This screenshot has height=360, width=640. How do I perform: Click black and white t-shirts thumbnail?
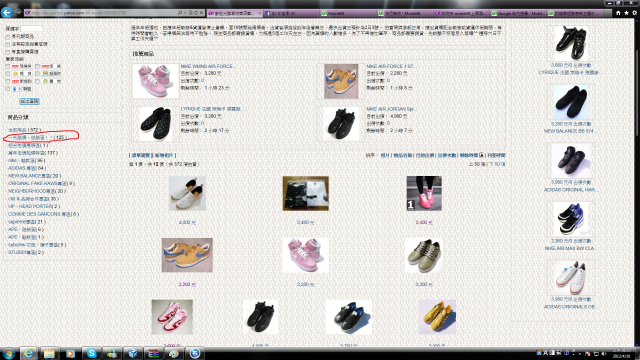305,193
